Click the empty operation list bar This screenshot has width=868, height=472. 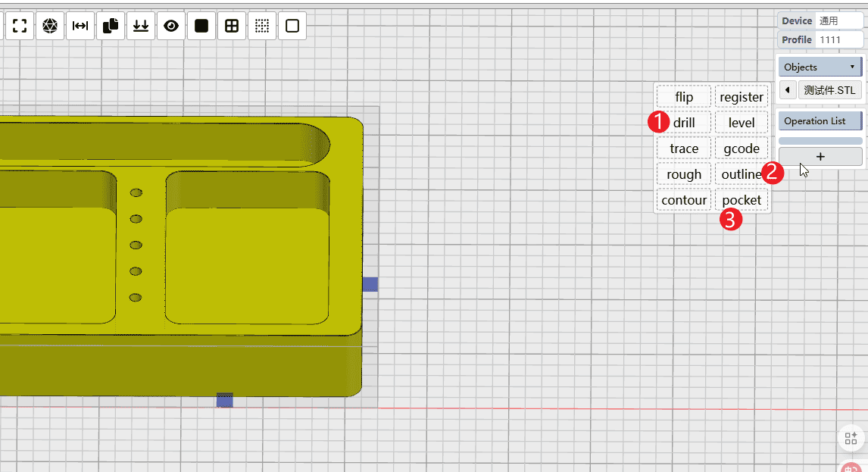tap(820, 140)
